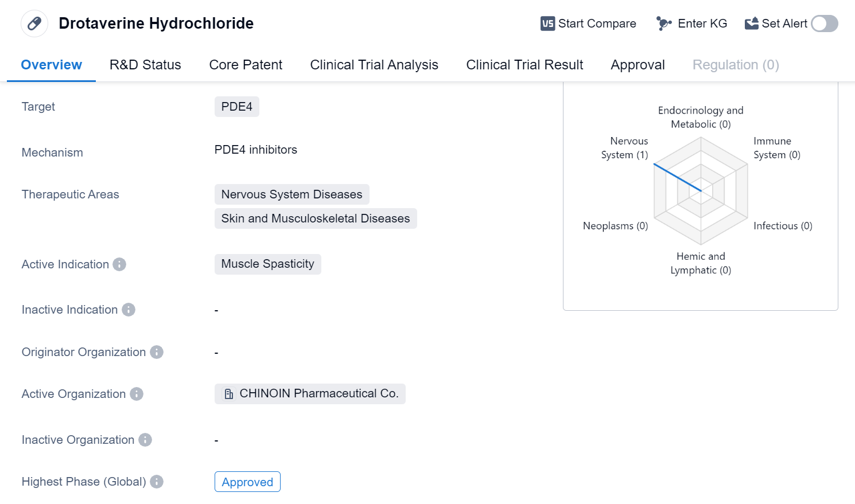
Task: Switch to the R&D Status tab
Action: [145, 65]
